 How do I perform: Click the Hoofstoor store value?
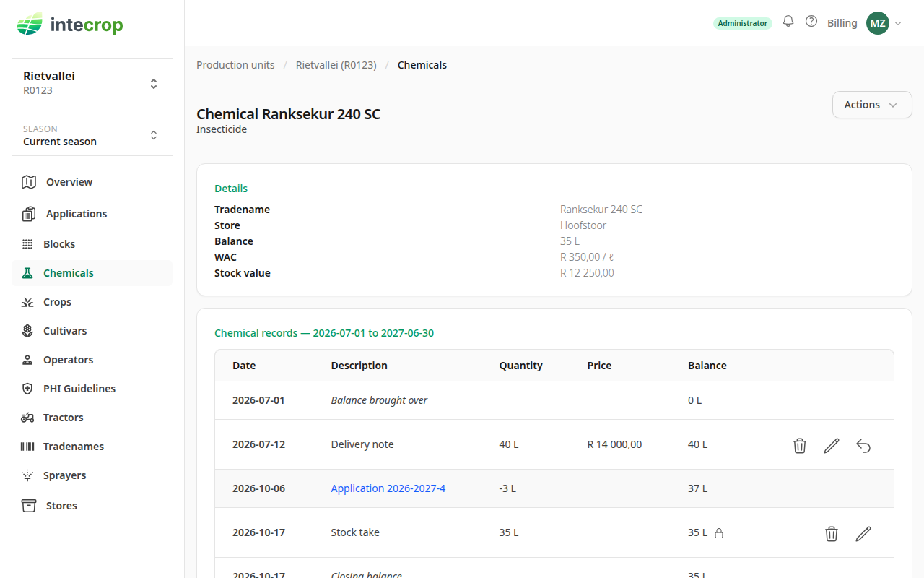coord(583,225)
